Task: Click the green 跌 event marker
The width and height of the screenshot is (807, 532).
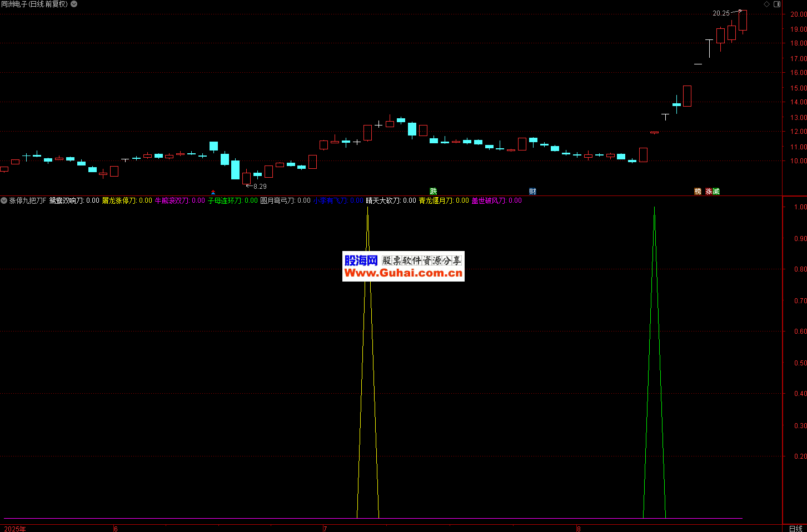Action: click(x=434, y=191)
